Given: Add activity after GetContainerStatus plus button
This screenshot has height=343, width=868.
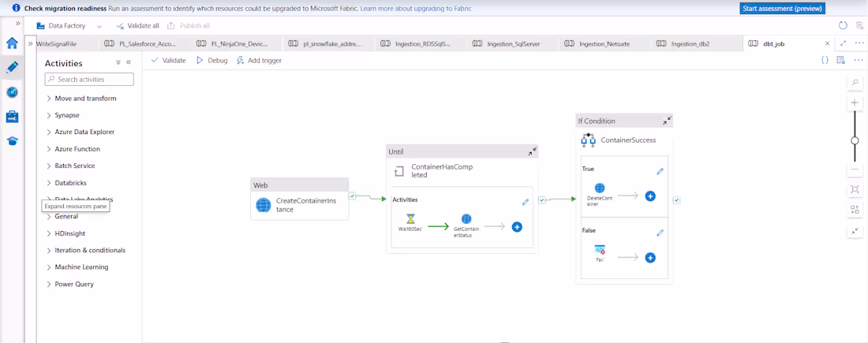Looking at the screenshot, I should (x=517, y=227).
